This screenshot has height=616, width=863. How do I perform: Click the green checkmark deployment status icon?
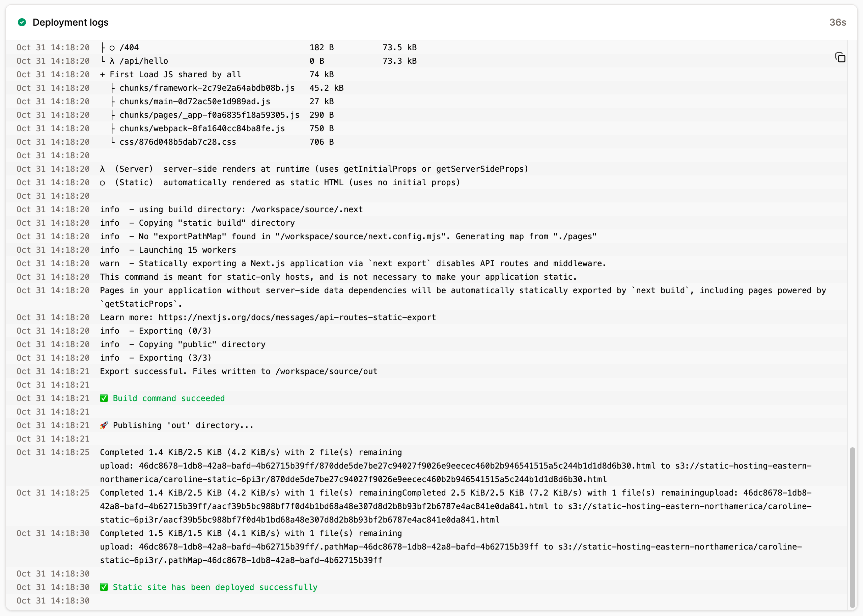pyautogui.click(x=22, y=22)
